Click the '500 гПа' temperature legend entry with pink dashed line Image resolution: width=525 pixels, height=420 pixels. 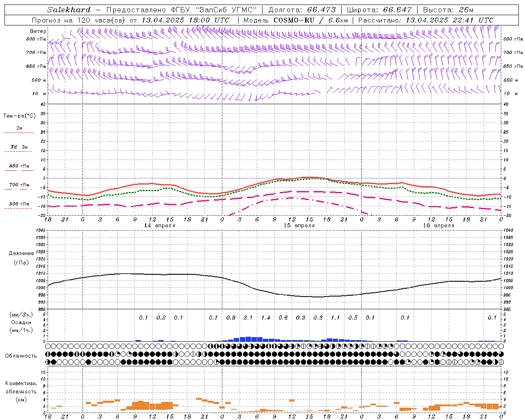click(19, 204)
